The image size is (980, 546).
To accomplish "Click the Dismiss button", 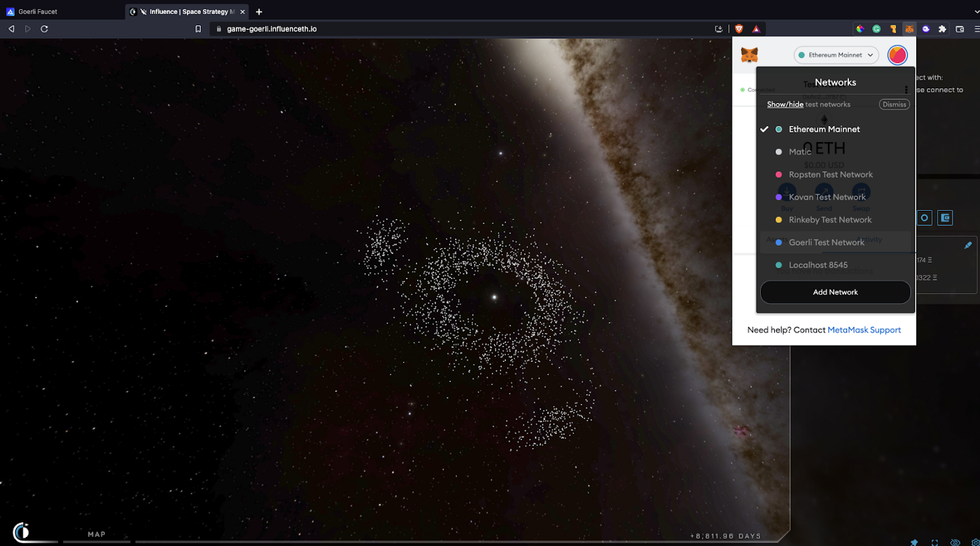I will (x=894, y=104).
